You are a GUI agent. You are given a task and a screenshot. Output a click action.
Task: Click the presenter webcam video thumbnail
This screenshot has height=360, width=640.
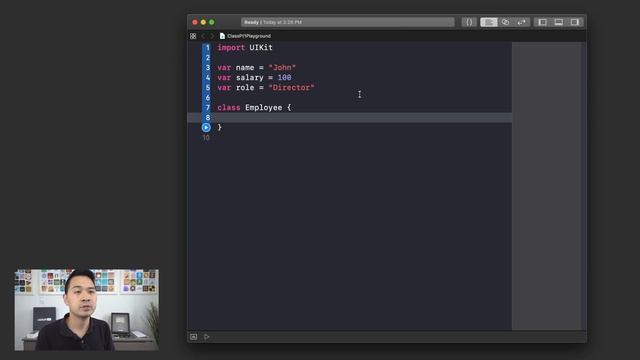coord(87,309)
